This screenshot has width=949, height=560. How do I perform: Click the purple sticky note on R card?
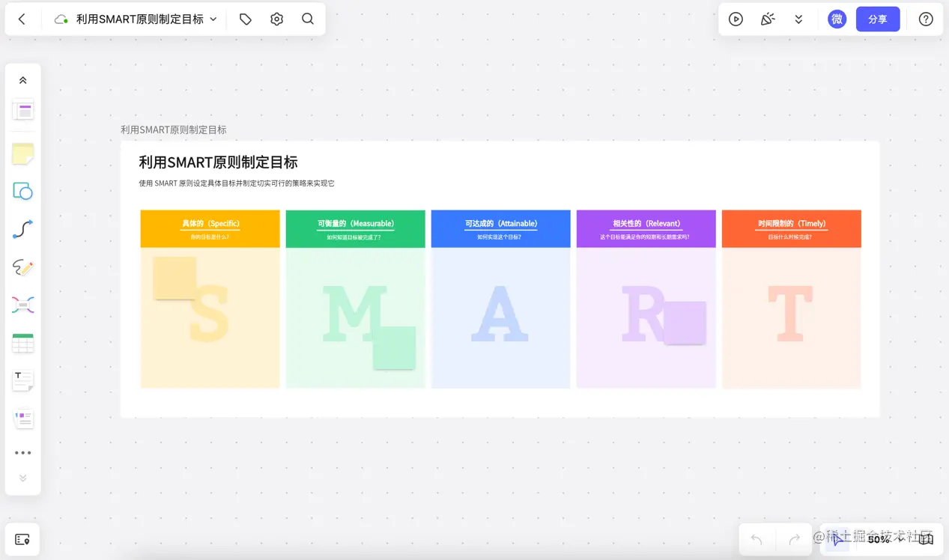click(685, 323)
